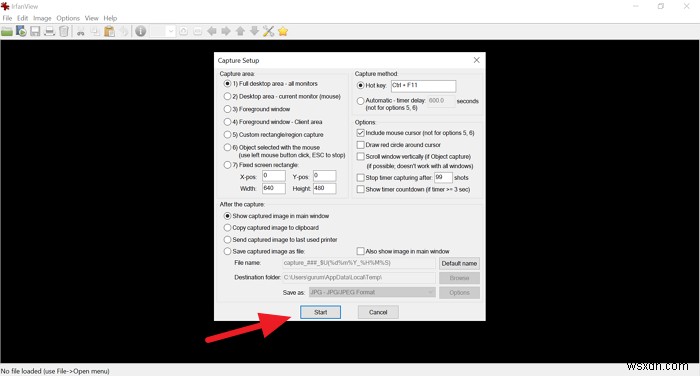Open the Help menu
The height and width of the screenshot is (376, 700).
(x=110, y=18)
